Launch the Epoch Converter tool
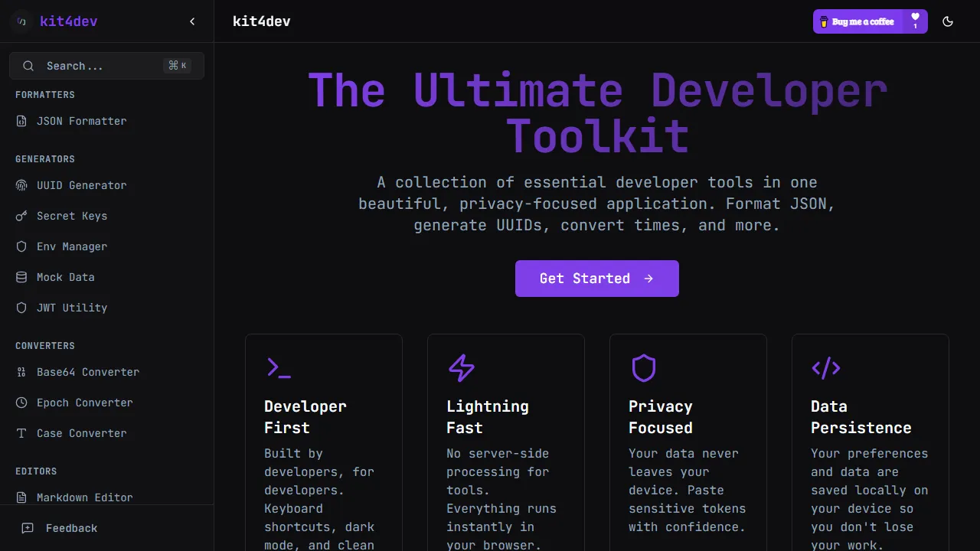The width and height of the screenshot is (980, 551). [85, 403]
